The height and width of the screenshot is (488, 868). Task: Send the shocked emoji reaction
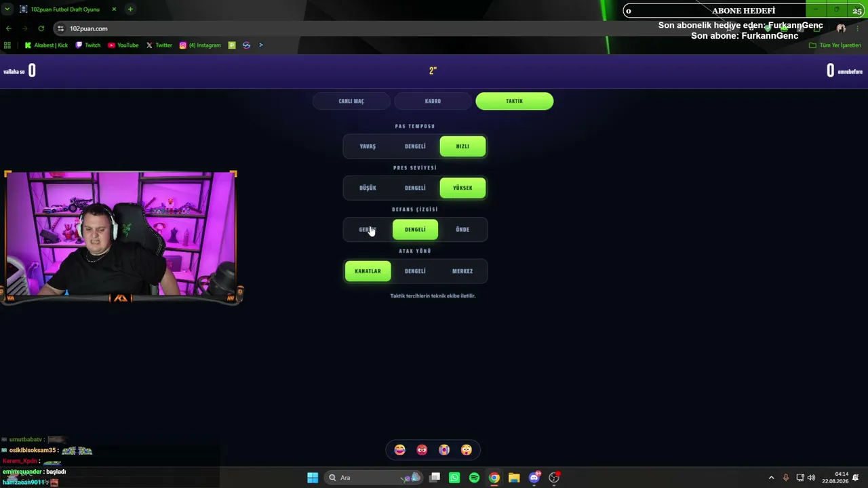coord(467,450)
